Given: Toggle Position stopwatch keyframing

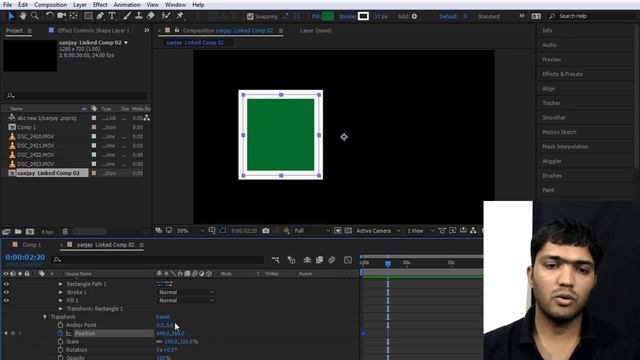Looking at the screenshot, I should [x=60, y=333].
